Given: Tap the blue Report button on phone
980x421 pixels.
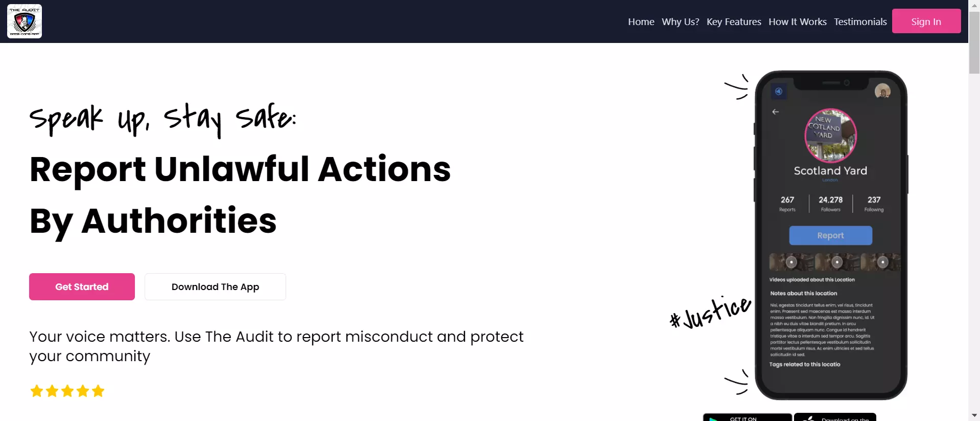Looking at the screenshot, I should tap(831, 235).
